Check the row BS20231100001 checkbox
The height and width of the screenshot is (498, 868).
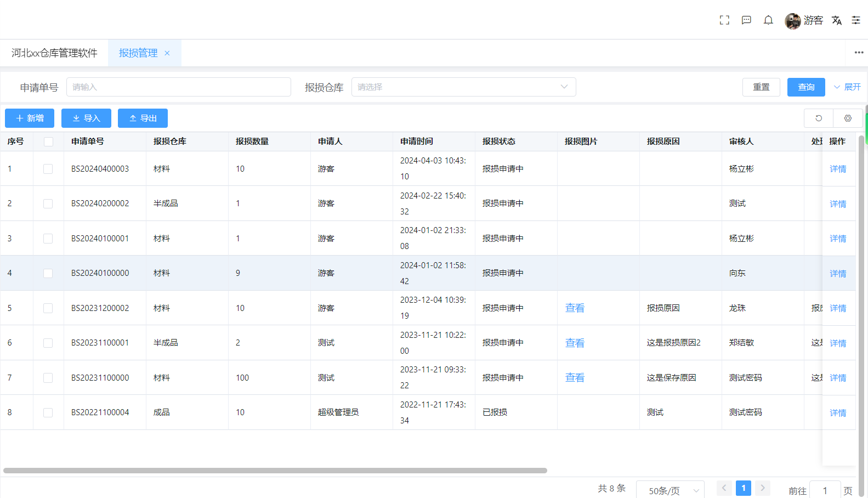pyautogui.click(x=48, y=343)
